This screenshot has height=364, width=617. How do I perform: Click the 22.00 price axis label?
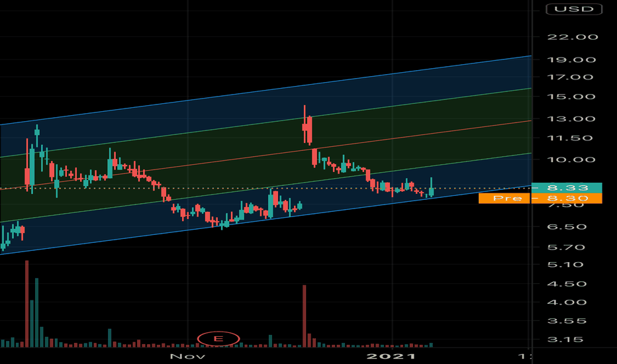pyautogui.click(x=573, y=37)
